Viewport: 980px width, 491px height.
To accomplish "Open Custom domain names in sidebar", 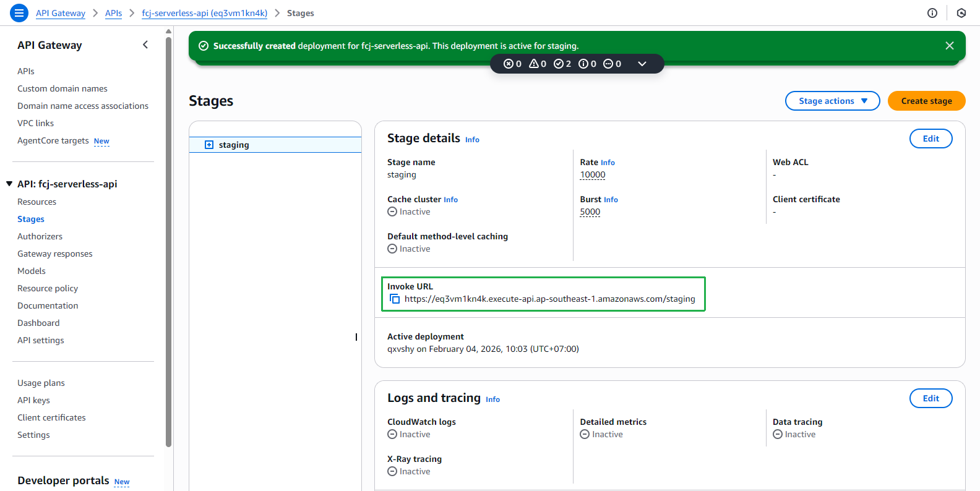I will coord(62,88).
